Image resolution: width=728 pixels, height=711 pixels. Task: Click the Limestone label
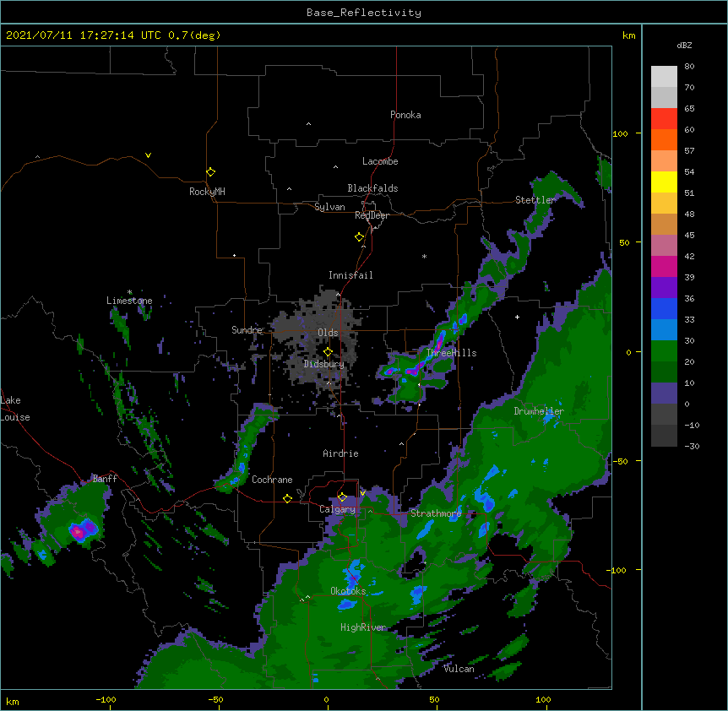click(129, 301)
